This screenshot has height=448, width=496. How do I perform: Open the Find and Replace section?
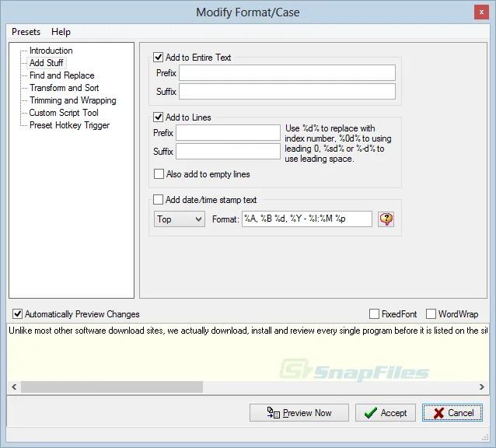point(61,75)
